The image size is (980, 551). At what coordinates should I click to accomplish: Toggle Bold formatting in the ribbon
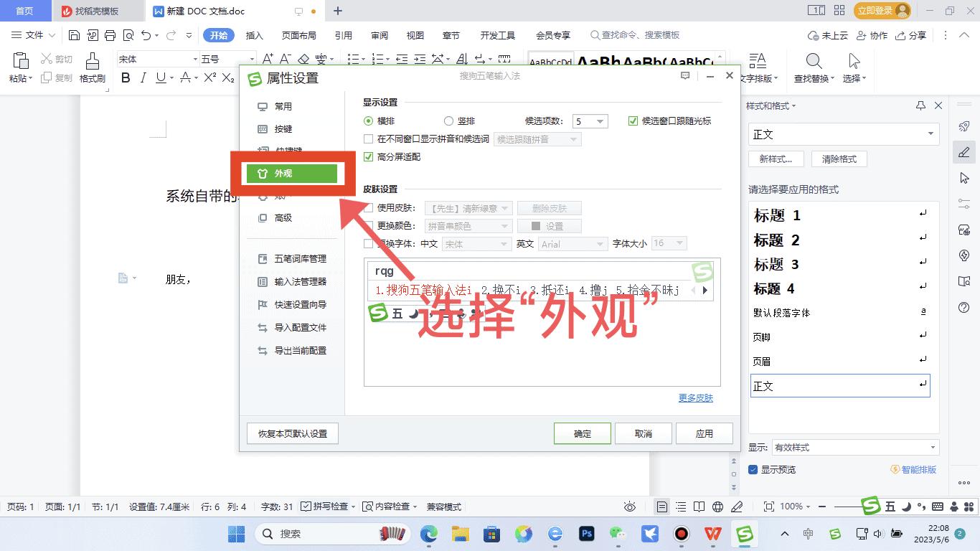coord(126,77)
